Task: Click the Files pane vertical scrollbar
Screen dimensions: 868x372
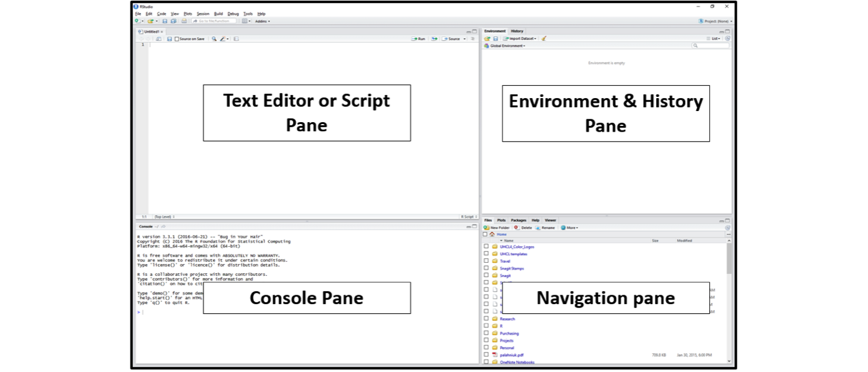Action: [729, 258]
